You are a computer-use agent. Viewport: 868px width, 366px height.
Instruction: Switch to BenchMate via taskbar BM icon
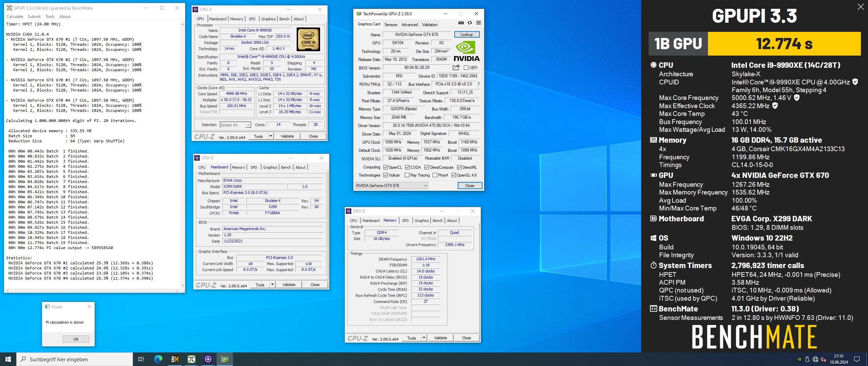point(175,359)
